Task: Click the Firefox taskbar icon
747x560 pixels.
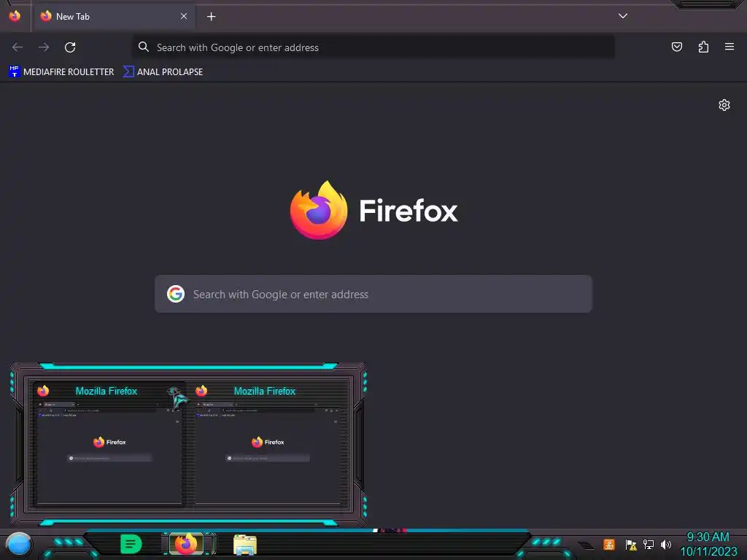Action: tap(186, 544)
